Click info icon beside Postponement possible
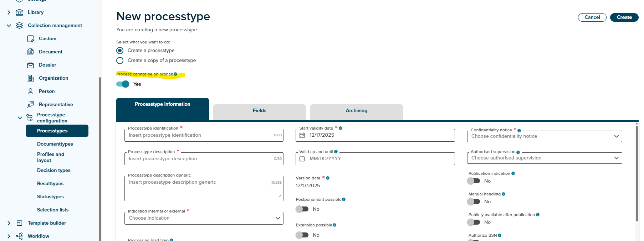 pos(344,199)
